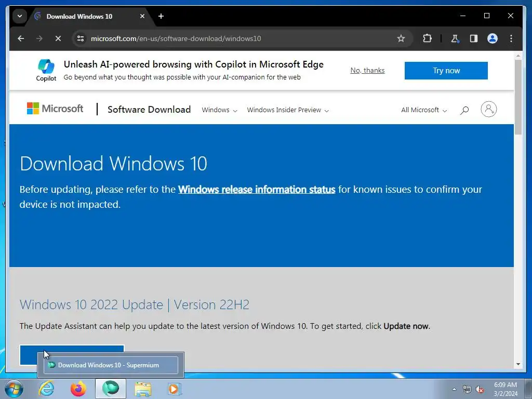Image resolution: width=532 pixels, height=399 pixels.
Task: Open the tab search dropdown arrow
Action: click(x=20, y=16)
